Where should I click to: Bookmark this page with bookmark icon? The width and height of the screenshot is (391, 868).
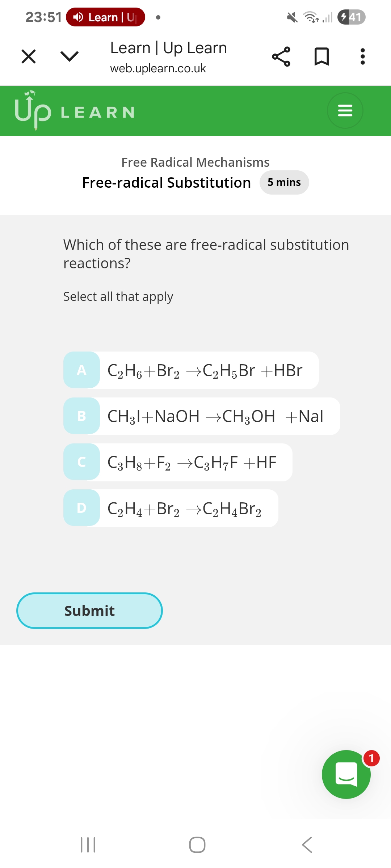(321, 56)
